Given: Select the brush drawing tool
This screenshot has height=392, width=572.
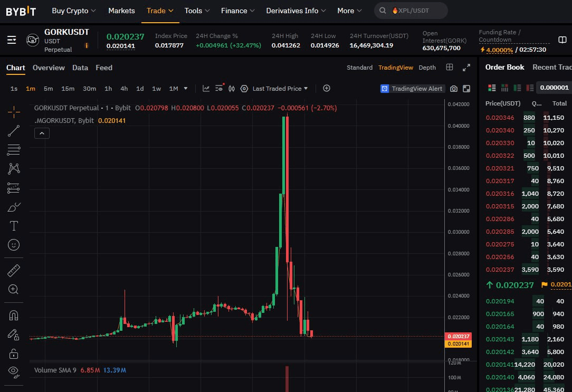Looking at the screenshot, I should pyautogui.click(x=14, y=207).
